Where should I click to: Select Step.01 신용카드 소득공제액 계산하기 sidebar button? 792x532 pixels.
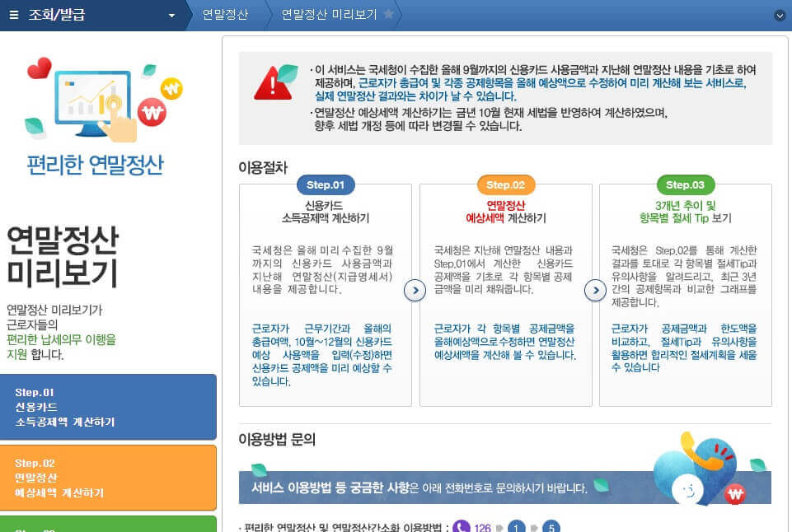(109, 406)
